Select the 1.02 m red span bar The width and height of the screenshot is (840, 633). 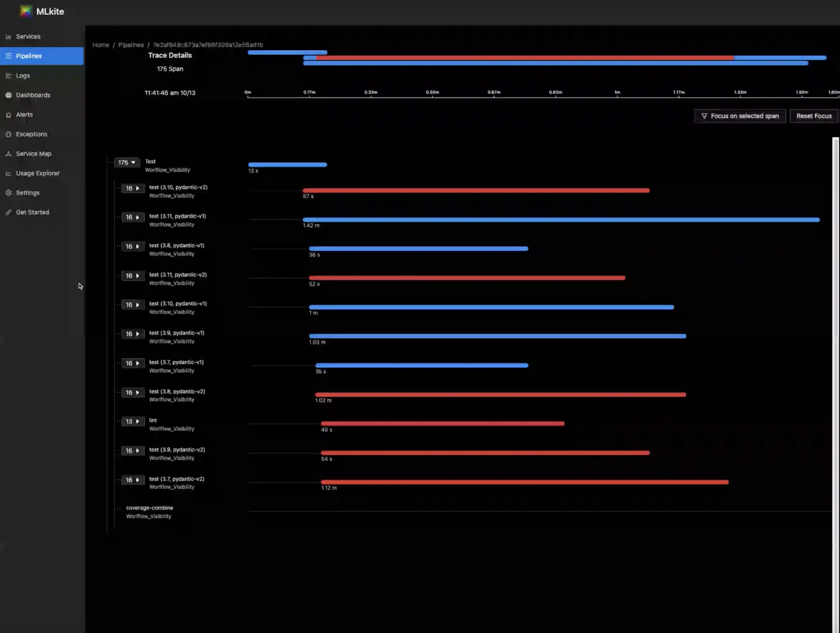click(x=500, y=394)
